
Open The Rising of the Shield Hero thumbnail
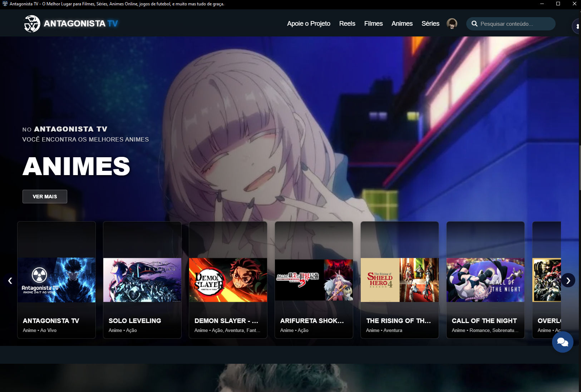pyautogui.click(x=400, y=280)
